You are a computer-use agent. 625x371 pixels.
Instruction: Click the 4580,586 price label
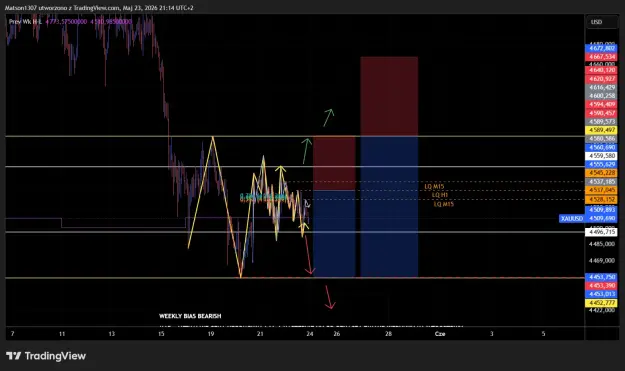[601, 139]
